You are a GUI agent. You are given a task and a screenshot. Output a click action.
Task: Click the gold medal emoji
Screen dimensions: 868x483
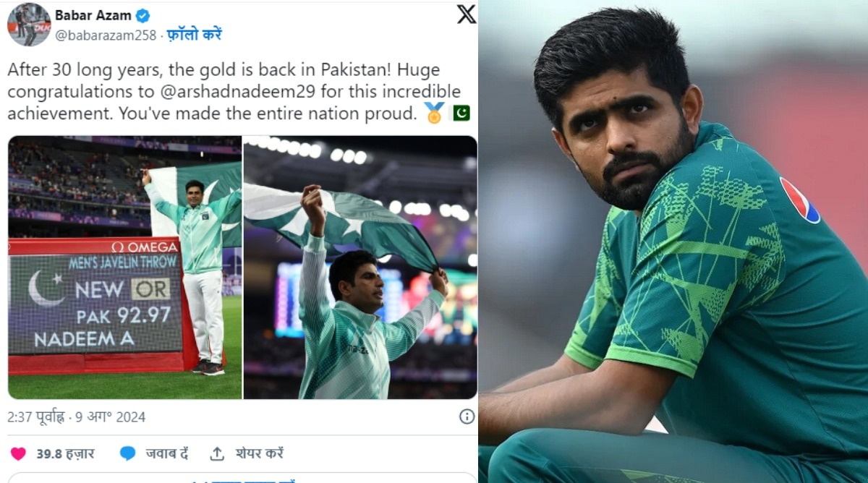[x=434, y=113]
